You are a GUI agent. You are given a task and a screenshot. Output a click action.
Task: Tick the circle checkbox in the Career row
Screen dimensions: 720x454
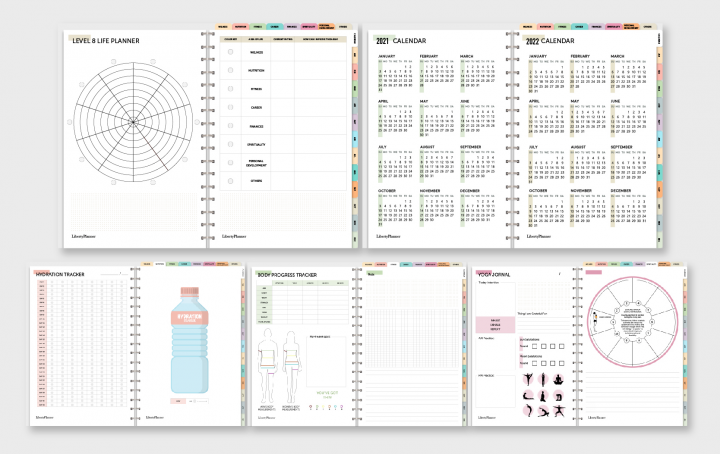pos(231,107)
